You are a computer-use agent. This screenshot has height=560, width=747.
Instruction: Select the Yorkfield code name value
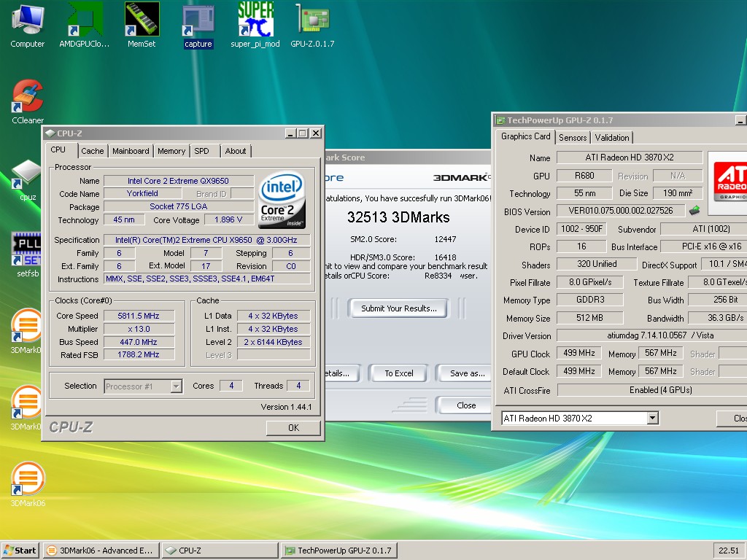pos(142,193)
